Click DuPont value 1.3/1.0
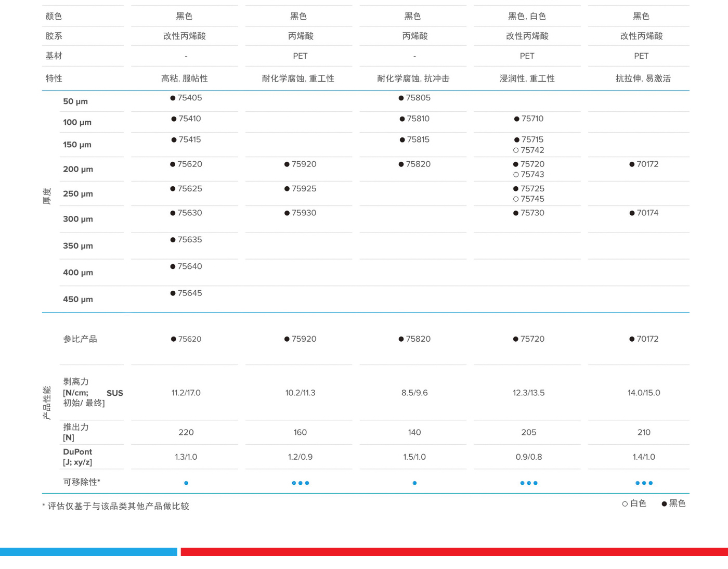This screenshot has height=569, width=728. point(186,457)
